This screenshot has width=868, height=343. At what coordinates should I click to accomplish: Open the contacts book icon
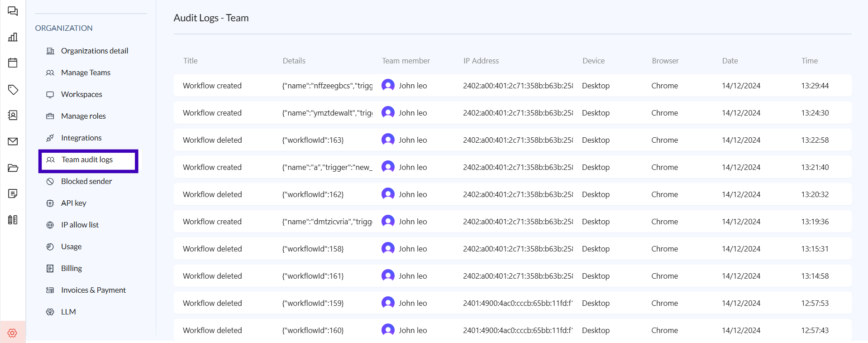click(x=13, y=116)
